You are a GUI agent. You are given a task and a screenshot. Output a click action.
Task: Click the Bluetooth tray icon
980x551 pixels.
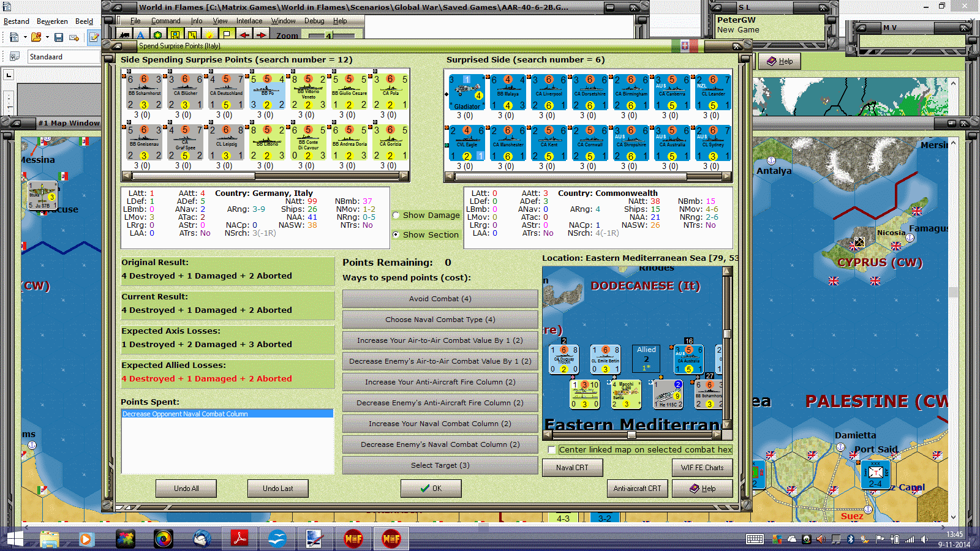pyautogui.click(x=850, y=539)
